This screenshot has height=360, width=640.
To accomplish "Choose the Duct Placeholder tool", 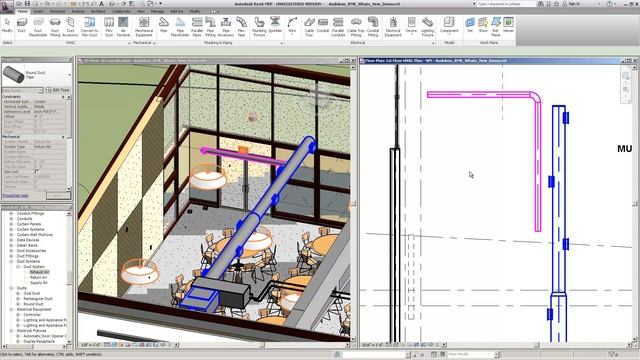I will pyautogui.click(x=38, y=27).
